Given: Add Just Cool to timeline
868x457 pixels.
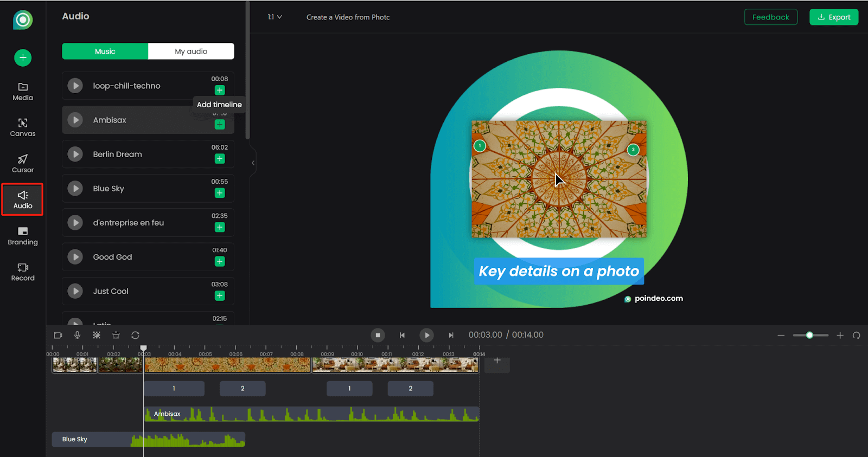Looking at the screenshot, I should coord(220,295).
